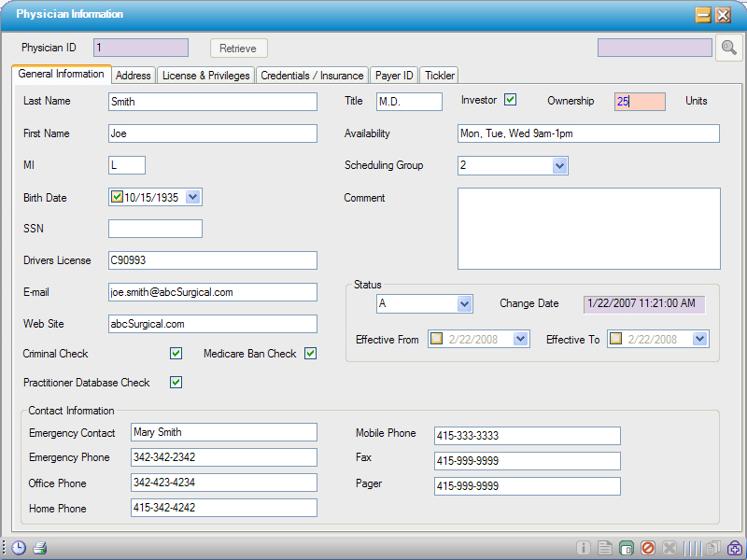Toggle the Investor checkbox
The width and height of the screenshot is (747, 560).
tap(511, 98)
